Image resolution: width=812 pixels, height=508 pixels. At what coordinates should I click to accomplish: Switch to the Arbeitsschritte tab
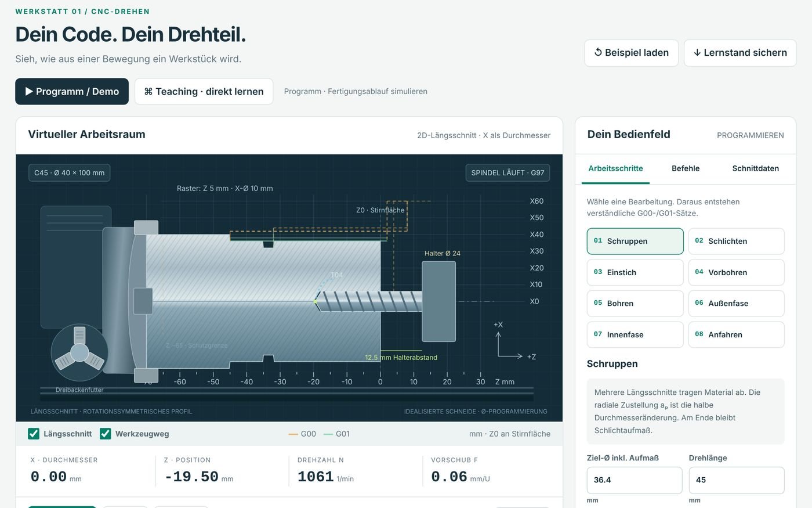coord(615,168)
